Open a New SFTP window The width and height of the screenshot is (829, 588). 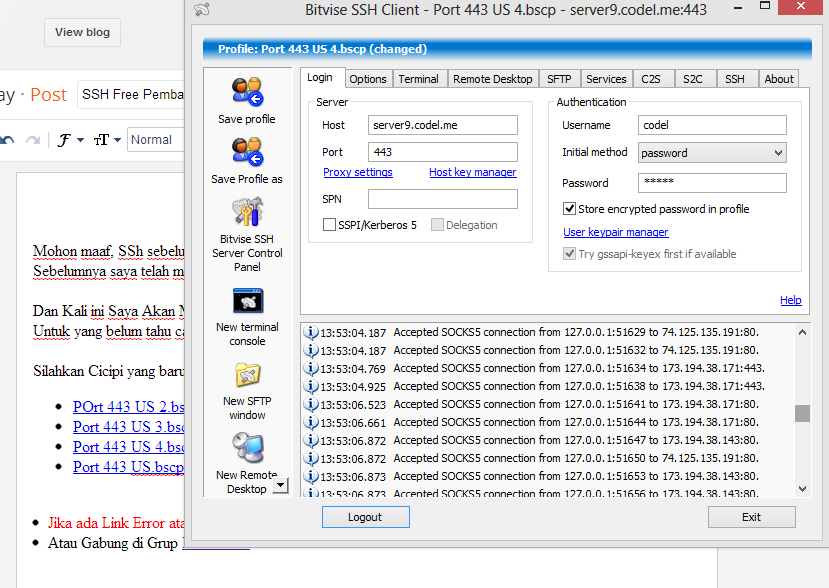pos(247,375)
